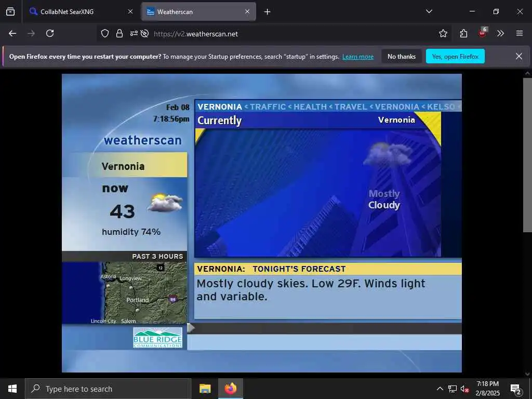The width and height of the screenshot is (532, 399).
Task: Click the temperature value 43
Action: (x=123, y=211)
